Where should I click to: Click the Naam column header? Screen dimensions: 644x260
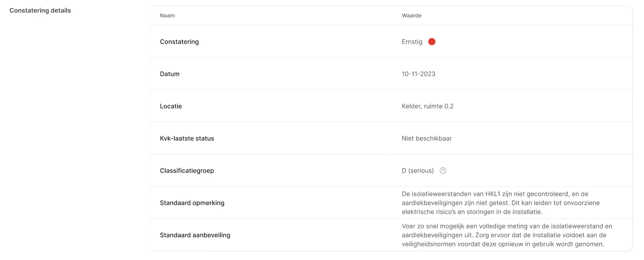click(167, 15)
